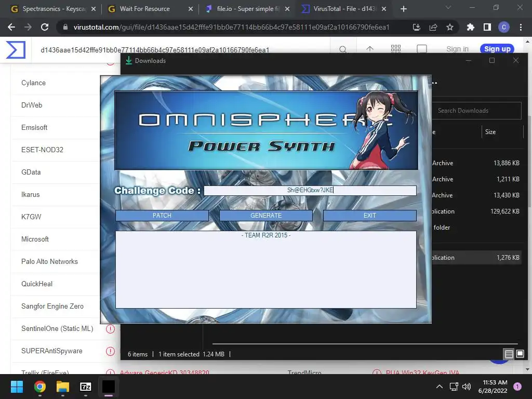The width and height of the screenshot is (532, 399).
Task: Select the 129,622 KB application row
Action: (476, 211)
